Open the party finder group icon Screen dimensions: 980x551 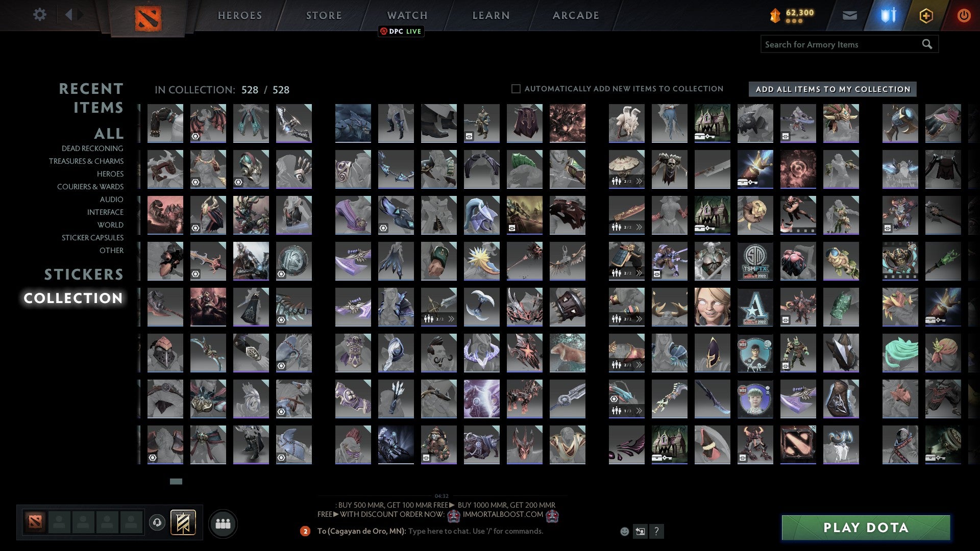click(x=223, y=523)
